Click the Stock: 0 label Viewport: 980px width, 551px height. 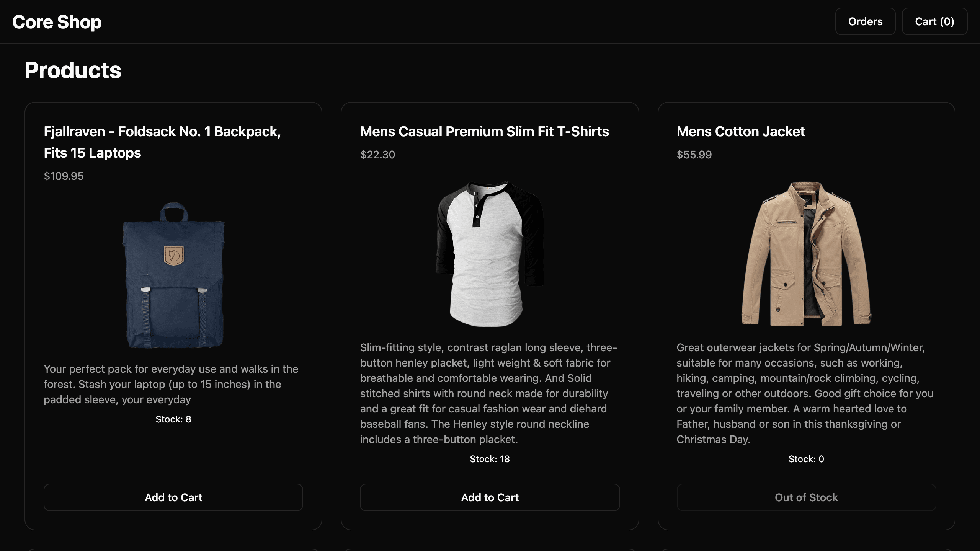point(806,459)
